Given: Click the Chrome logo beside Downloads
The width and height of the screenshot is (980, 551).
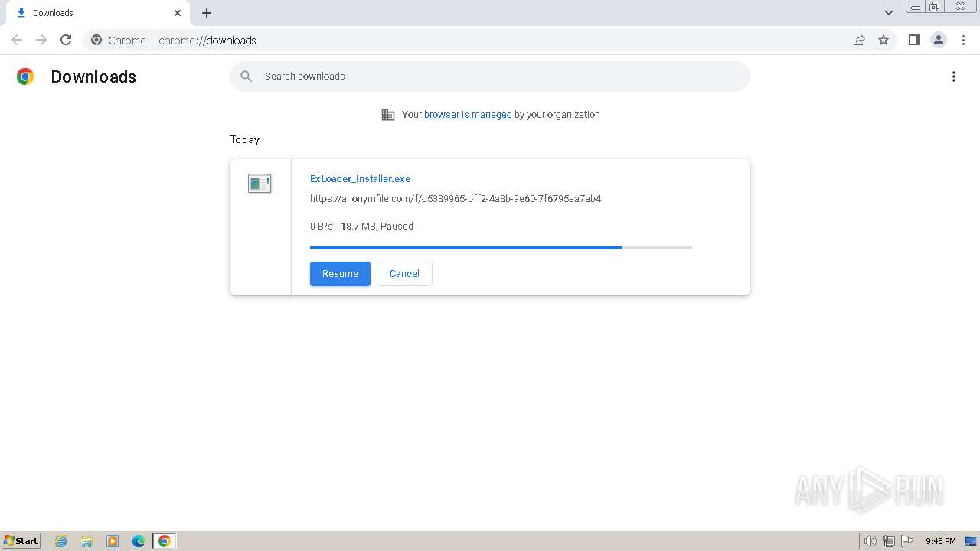Looking at the screenshot, I should coord(25,77).
